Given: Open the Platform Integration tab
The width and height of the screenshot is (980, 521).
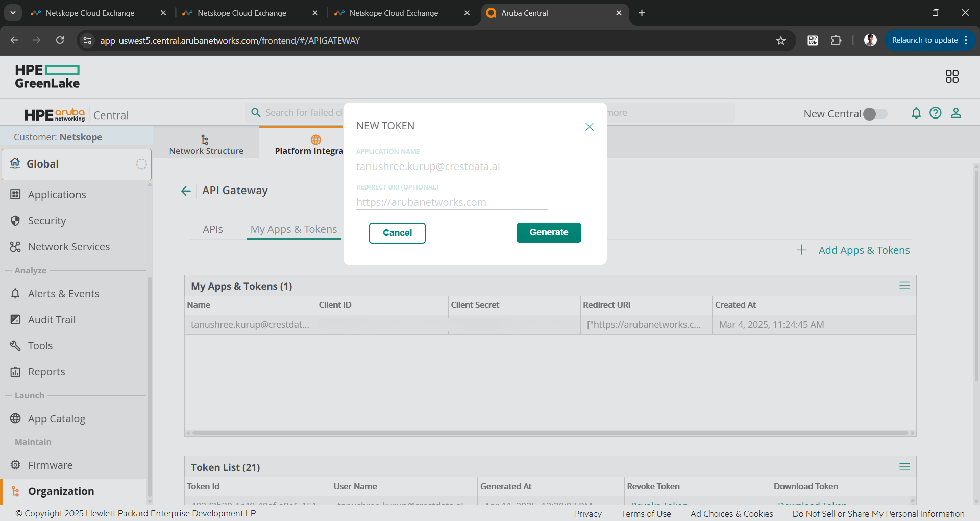Looking at the screenshot, I should click(x=309, y=145).
